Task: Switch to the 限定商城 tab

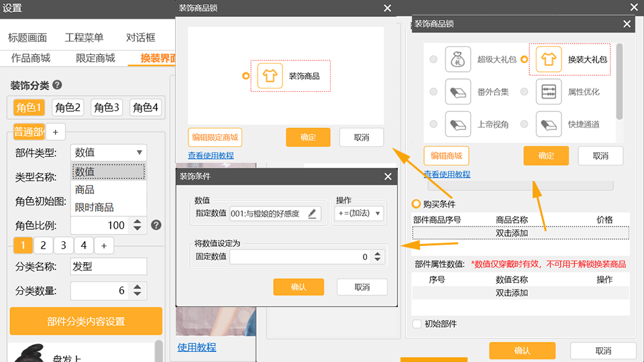Action: click(x=95, y=58)
